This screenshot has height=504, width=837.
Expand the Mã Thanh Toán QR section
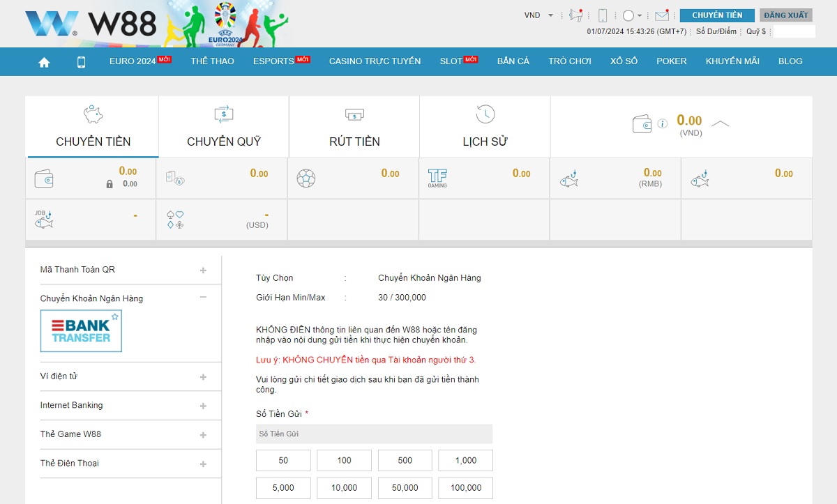point(203,270)
